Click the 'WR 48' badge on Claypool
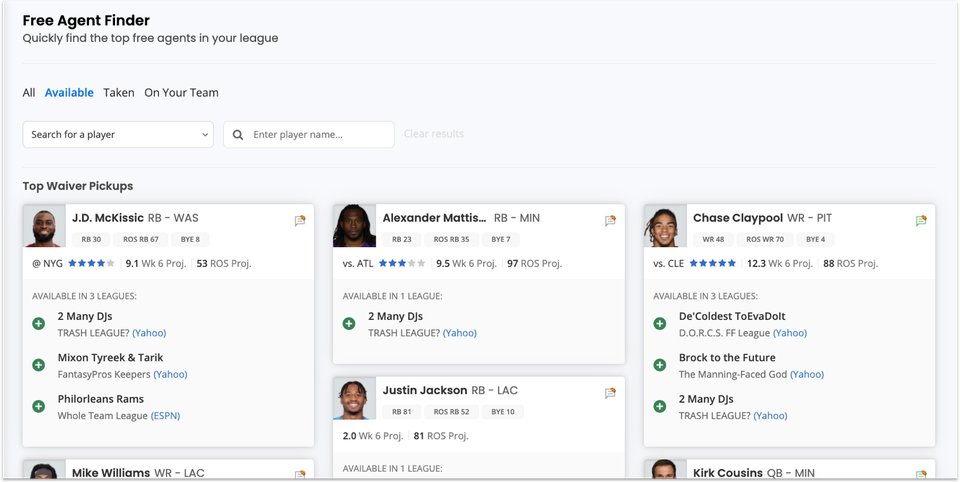This screenshot has width=960, height=482. coord(713,239)
